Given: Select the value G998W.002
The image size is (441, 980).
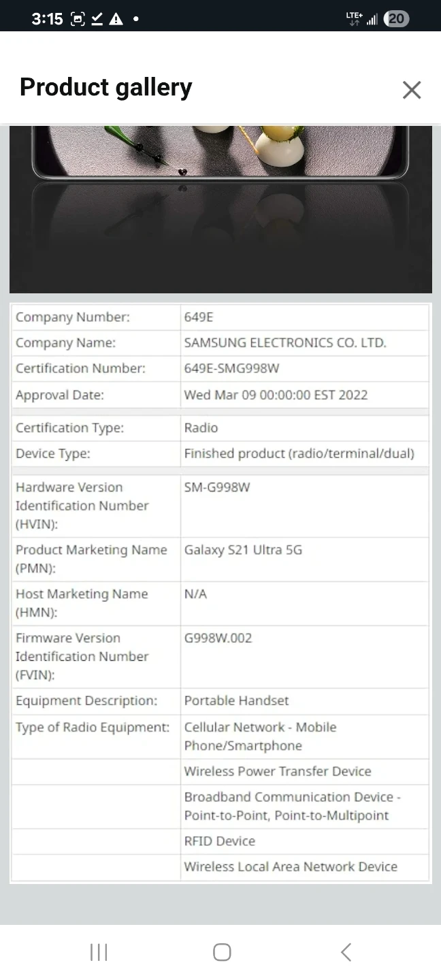Looking at the screenshot, I should pyautogui.click(x=218, y=638).
